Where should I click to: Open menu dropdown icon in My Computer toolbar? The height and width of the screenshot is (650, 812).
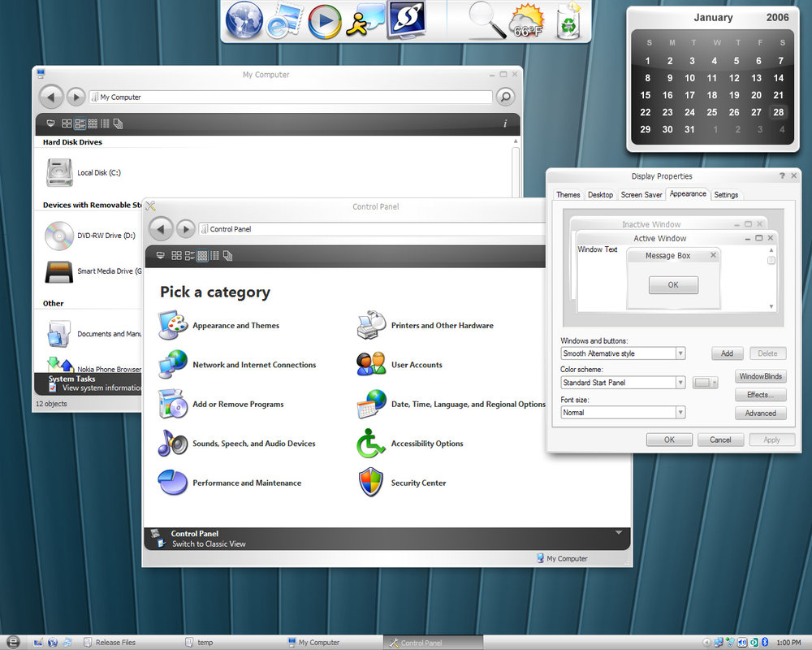pos(50,123)
